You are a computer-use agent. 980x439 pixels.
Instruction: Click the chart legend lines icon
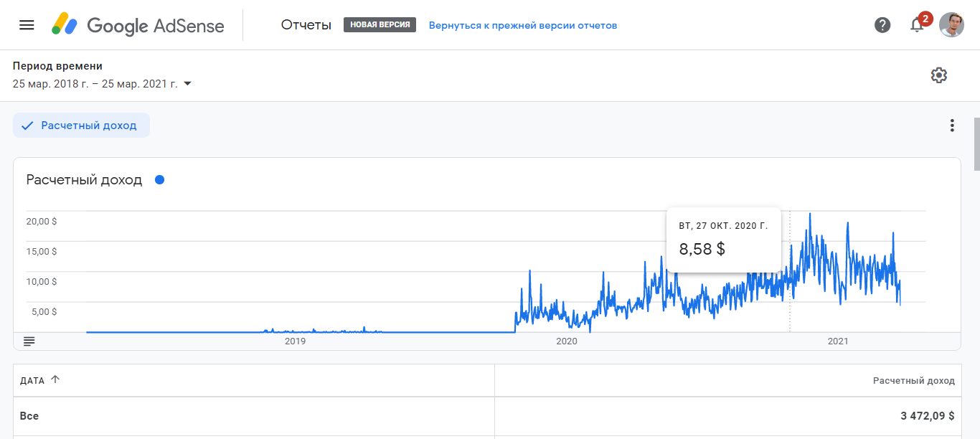(x=29, y=341)
